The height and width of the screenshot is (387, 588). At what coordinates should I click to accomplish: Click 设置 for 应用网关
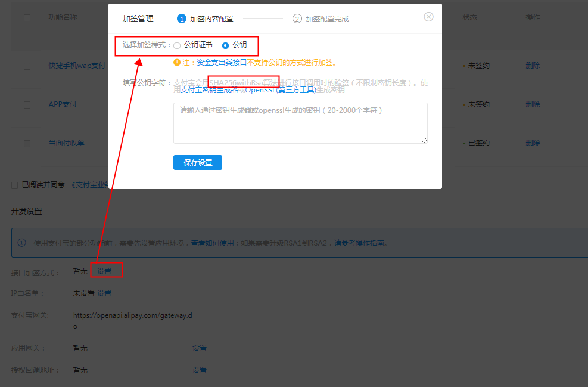point(200,348)
